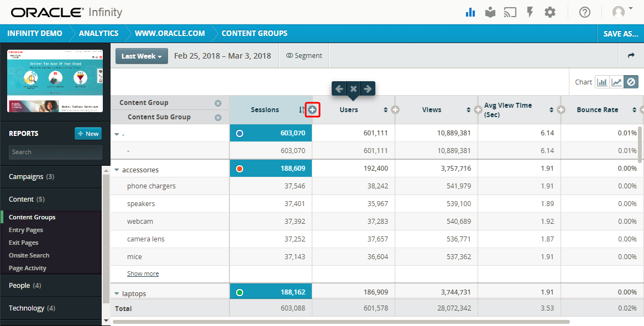
Task: Click the website preview thumbnail
Action: click(x=55, y=81)
